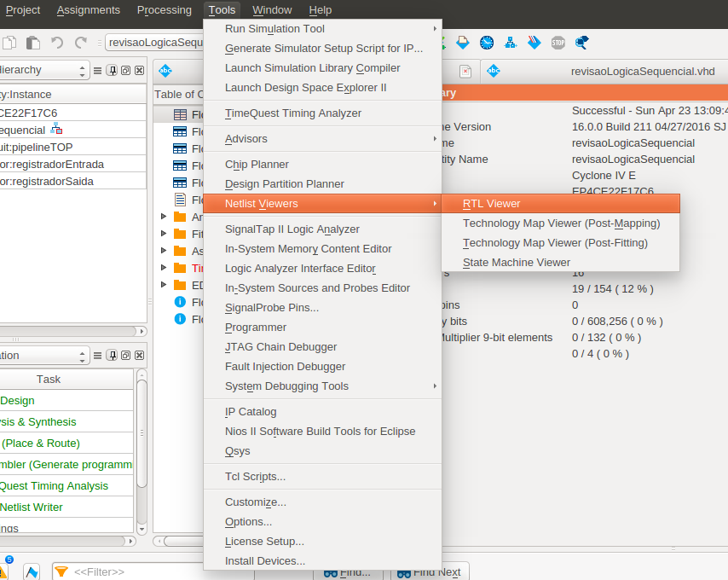Image resolution: width=728 pixels, height=580 pixels.
Task: Click the Tasks panel vertical scrollbar down arrow
Action: pos(142,529)
